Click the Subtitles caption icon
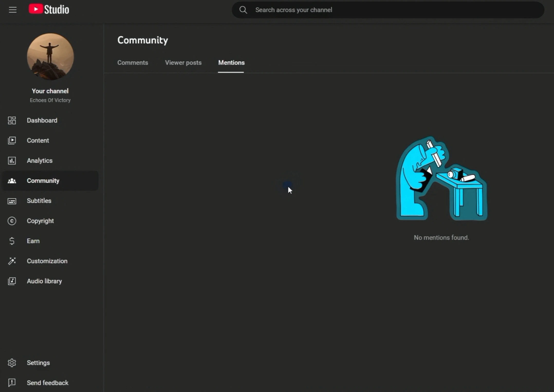554x392 pixels. coord(12,201)
